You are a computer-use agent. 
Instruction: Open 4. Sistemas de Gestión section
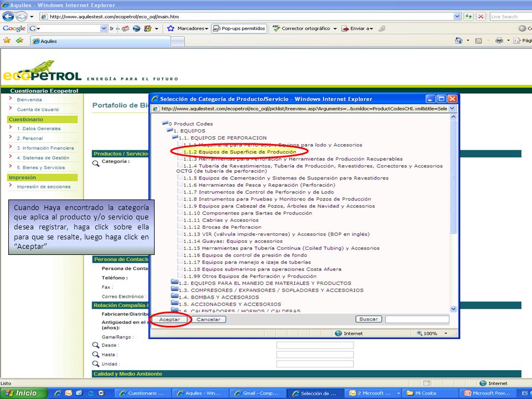point(43,158)
